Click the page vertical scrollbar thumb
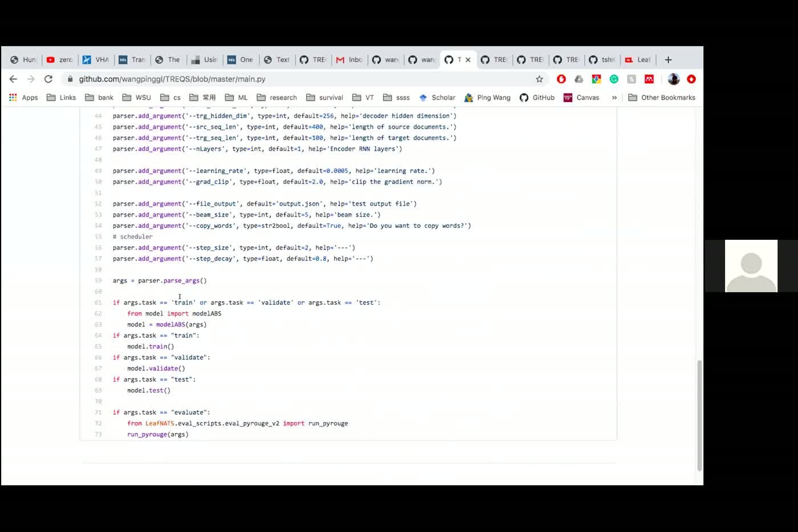The height and width of the screenshot is (532, 798). pos(699,415)
